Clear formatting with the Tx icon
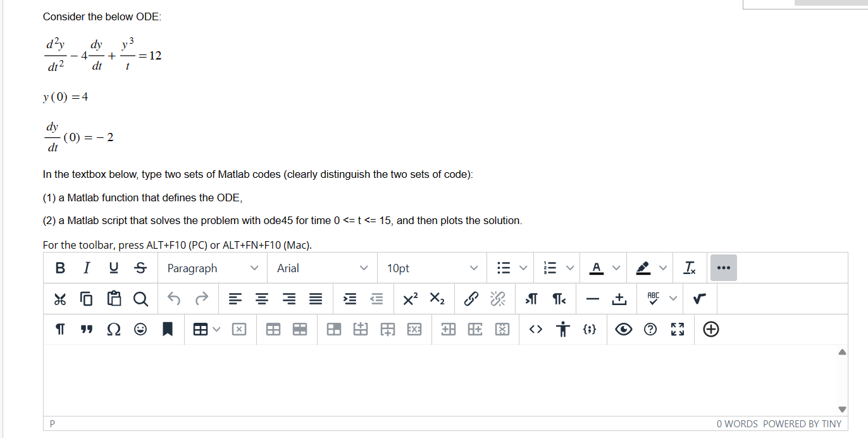 [x=690, y=268]
